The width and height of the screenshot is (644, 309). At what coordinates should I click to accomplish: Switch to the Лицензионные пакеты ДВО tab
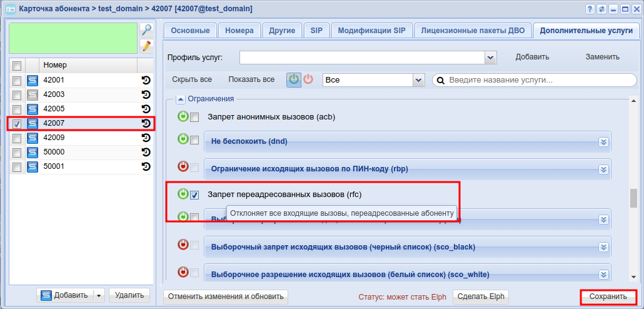473,31
